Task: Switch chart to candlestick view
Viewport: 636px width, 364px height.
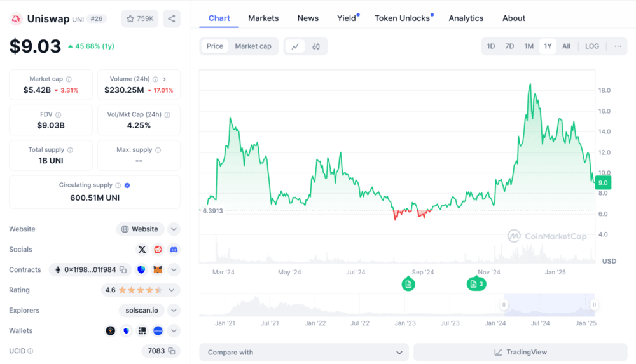Action: coord(315,46)
